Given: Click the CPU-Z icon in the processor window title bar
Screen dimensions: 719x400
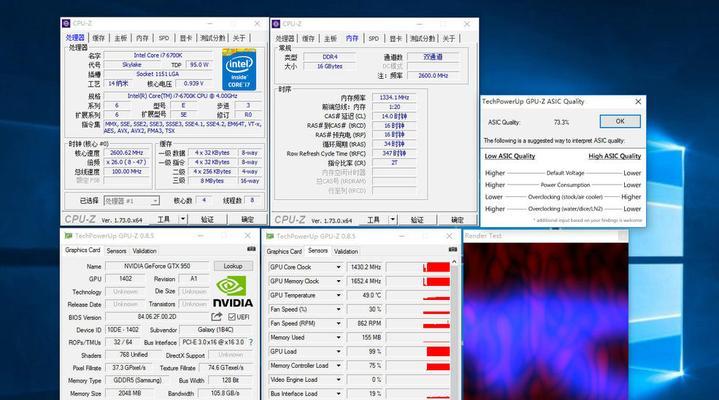Looking at the screenshot, I should (x=66, y=23).
